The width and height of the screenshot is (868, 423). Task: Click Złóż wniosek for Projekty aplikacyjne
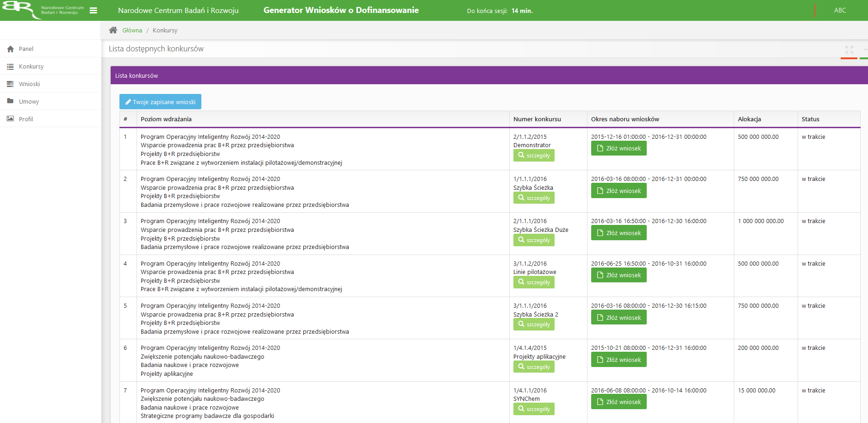pyautogui.click(x=619, y=360)
